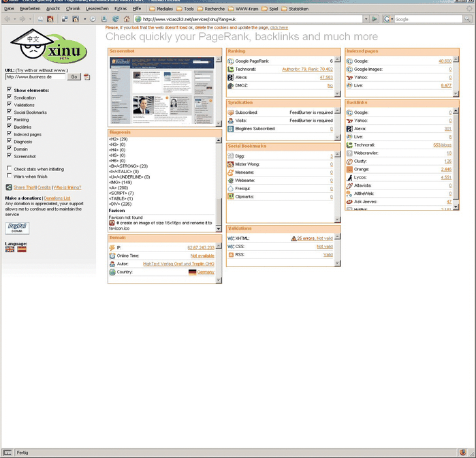
Task: Open the Extras menu
Action: (121, 9)
